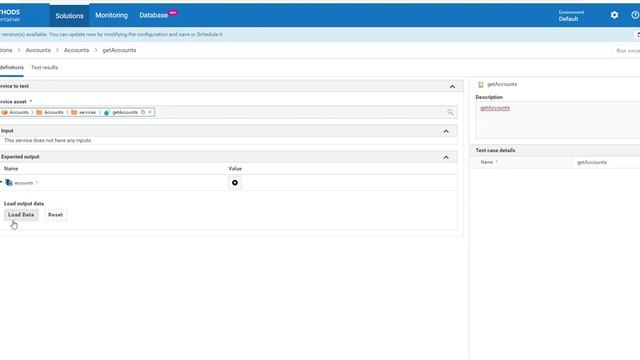Remove the getAccounts asset with the x icon
640x360 pixels.
pos(150,112)
